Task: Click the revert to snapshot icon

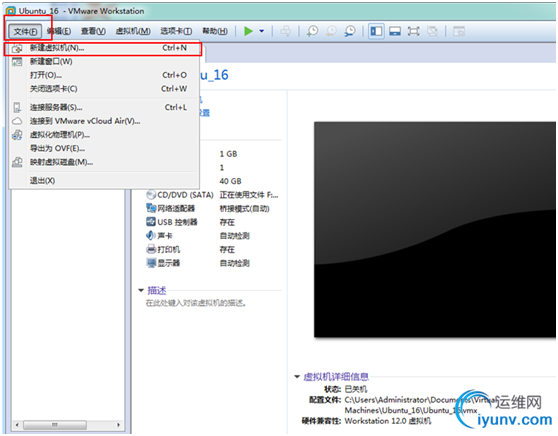Action: pos(331,31)
